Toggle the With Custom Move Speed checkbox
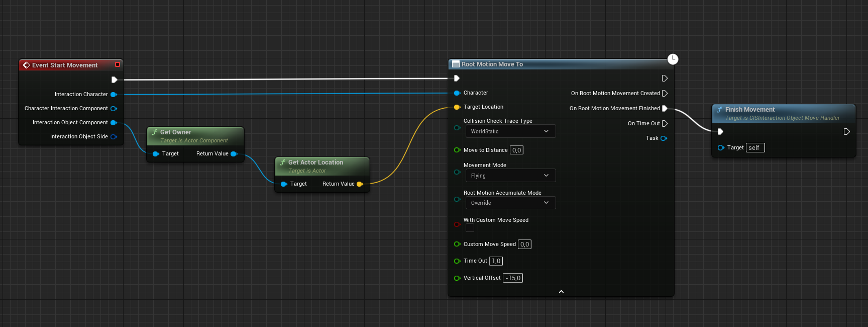 click(x=470, y=228)
